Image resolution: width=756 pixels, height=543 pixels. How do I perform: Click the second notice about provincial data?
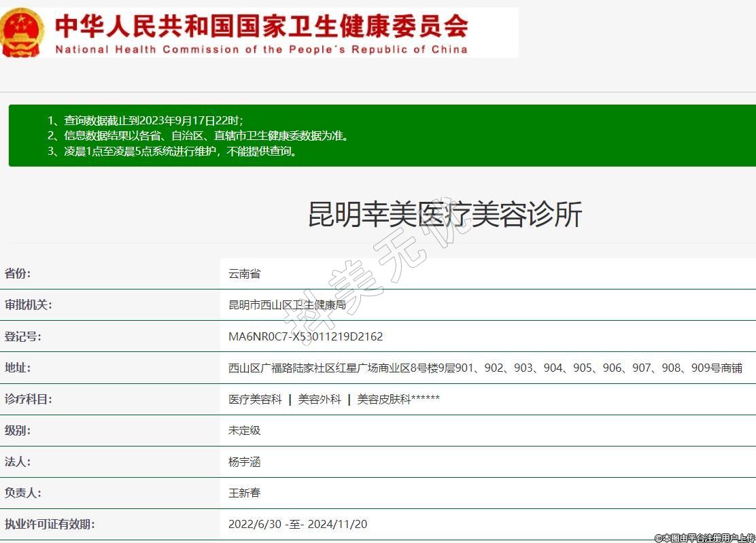tap(207, 136)
